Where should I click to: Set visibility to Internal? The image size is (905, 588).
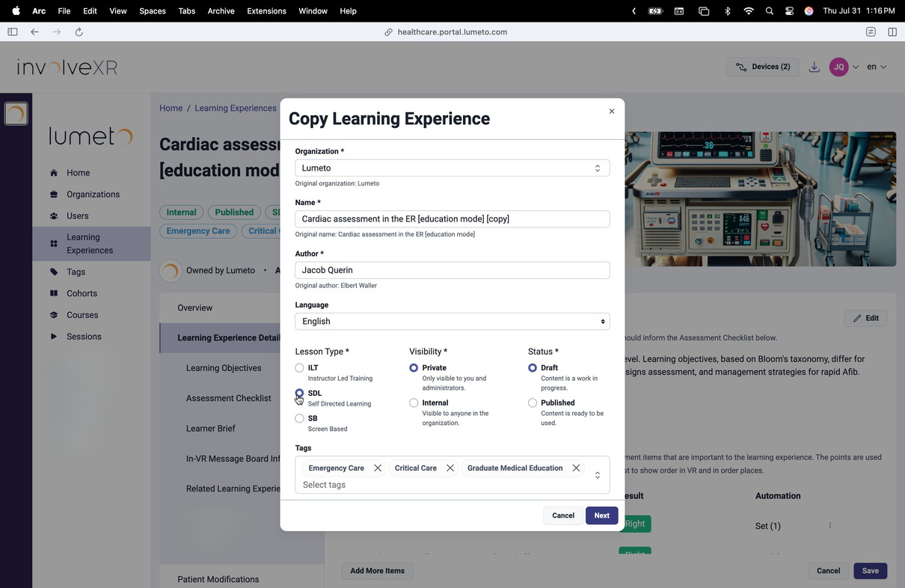414,403
